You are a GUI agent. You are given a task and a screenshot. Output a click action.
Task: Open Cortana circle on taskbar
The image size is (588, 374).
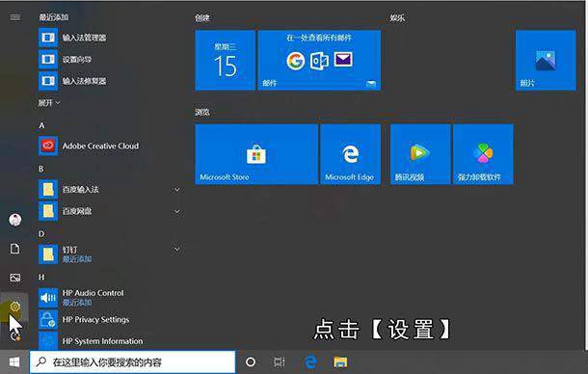pos(251,362)
